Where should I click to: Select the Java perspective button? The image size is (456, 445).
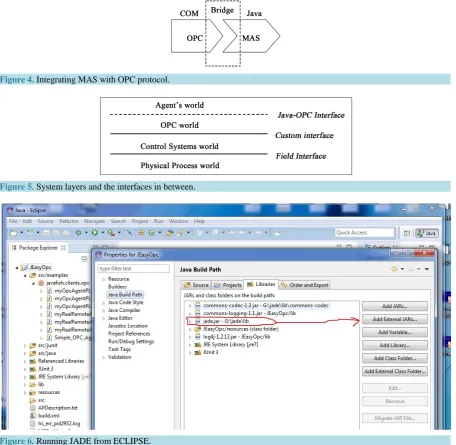click(x=427, y=233)
